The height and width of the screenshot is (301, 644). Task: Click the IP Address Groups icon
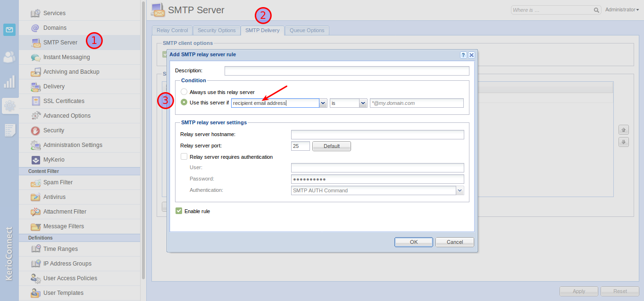[35, 264]
